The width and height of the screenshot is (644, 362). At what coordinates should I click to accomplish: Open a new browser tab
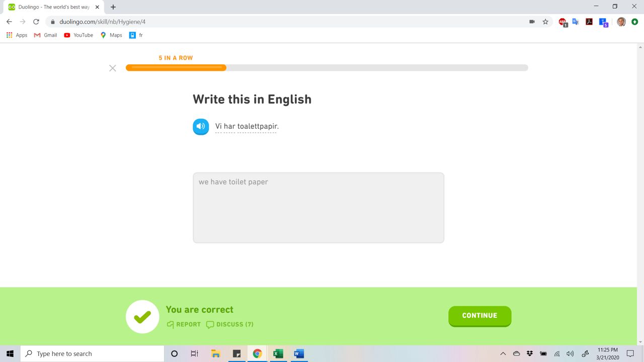pyautogui.click(x=113, y=7)
